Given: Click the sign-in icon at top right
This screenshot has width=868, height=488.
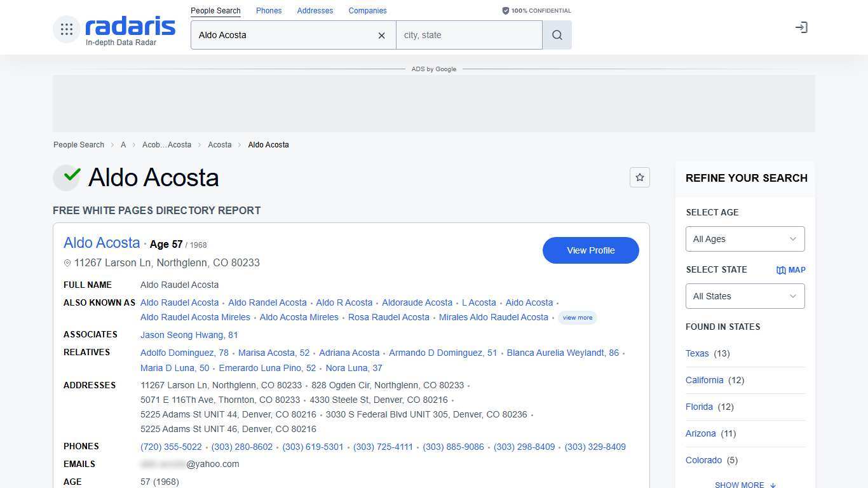Looking at the screenshot, I should pos(801,27).
